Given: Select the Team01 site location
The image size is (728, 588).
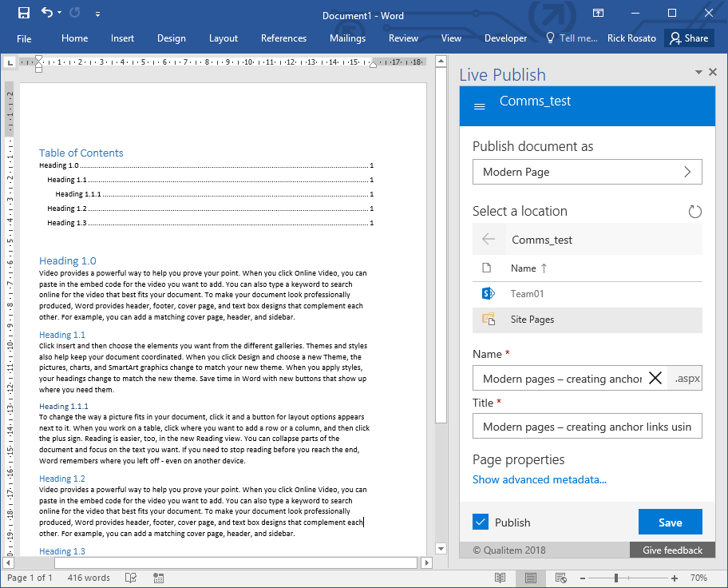Looking at the screenshot, I should (x=588, y=294).
